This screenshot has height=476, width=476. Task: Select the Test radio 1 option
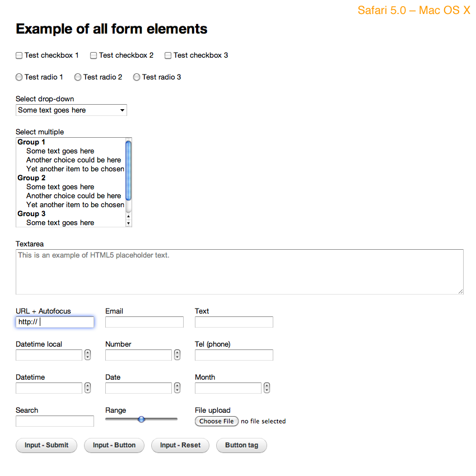coord(19,77)
